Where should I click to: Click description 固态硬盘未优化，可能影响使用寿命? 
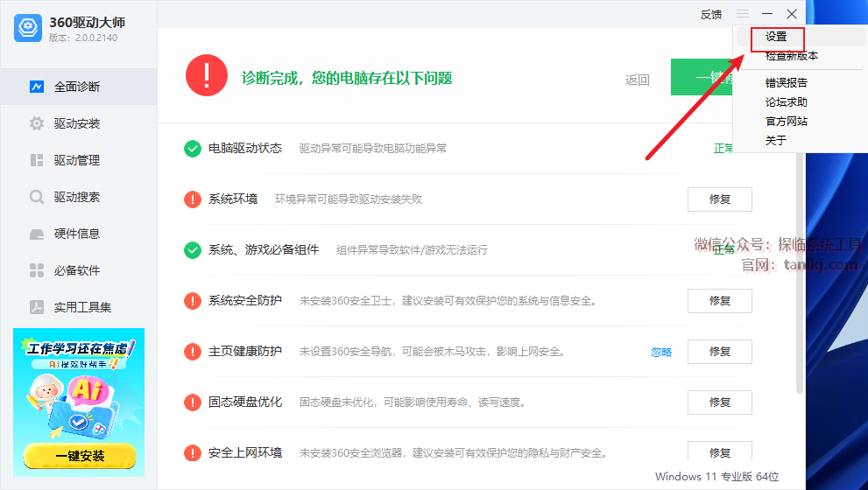(413, 402)
